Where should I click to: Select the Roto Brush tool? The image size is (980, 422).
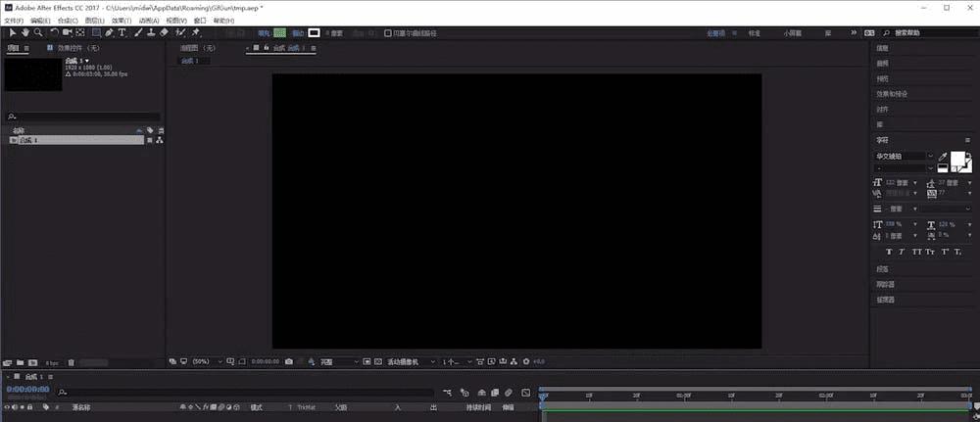(180, 32)
